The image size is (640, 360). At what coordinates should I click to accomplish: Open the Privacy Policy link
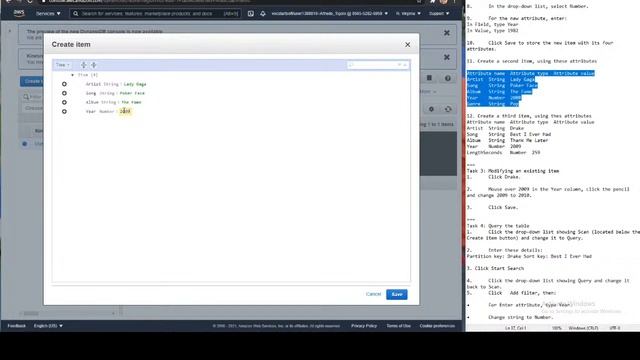[364, 326]
